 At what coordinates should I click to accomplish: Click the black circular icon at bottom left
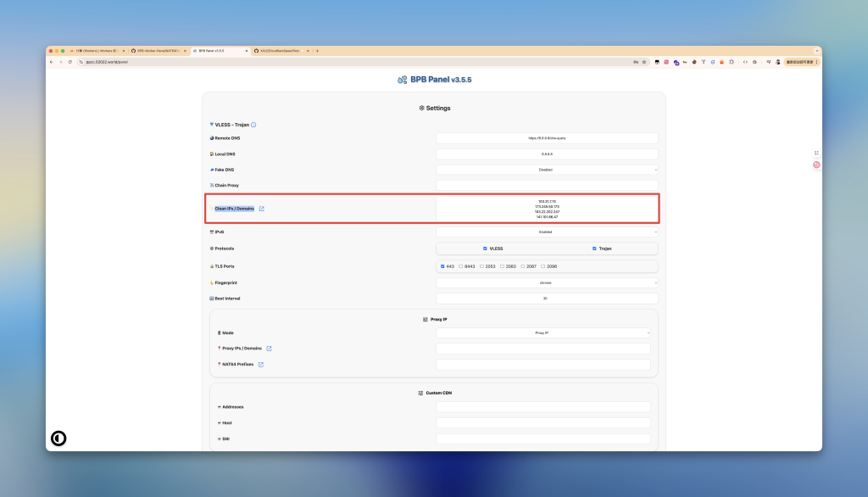[x=58, y=438]
